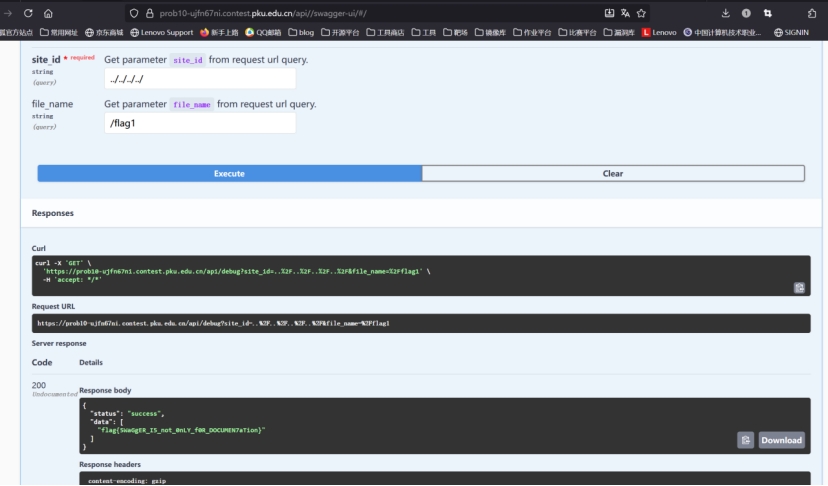Copy the curl command to clipboard
The image size is (828, 486).
pos(799,287)
